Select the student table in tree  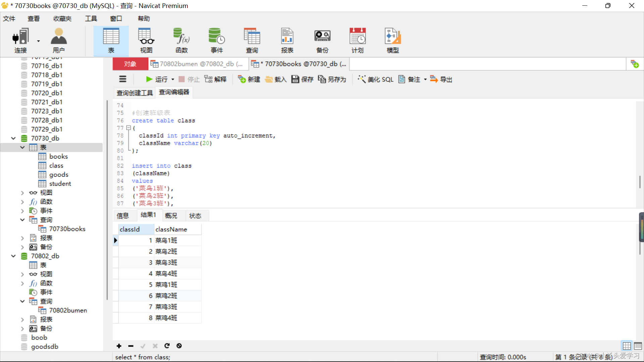[x=60, y=184]
